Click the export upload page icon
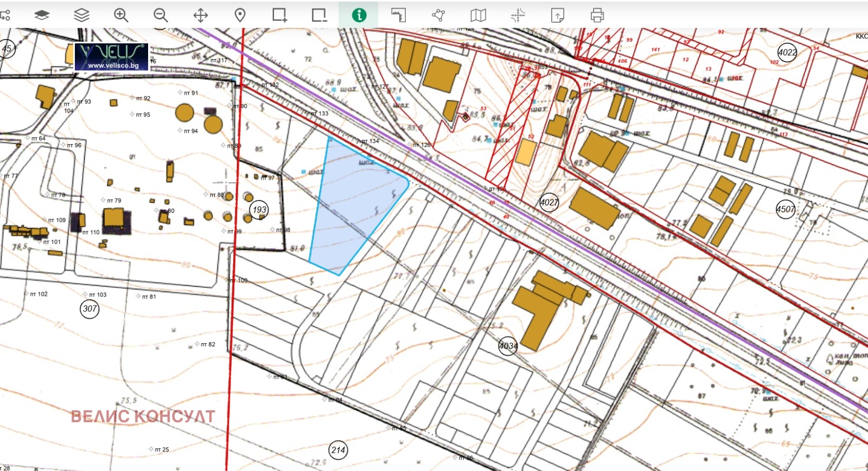 pos(558,15)
